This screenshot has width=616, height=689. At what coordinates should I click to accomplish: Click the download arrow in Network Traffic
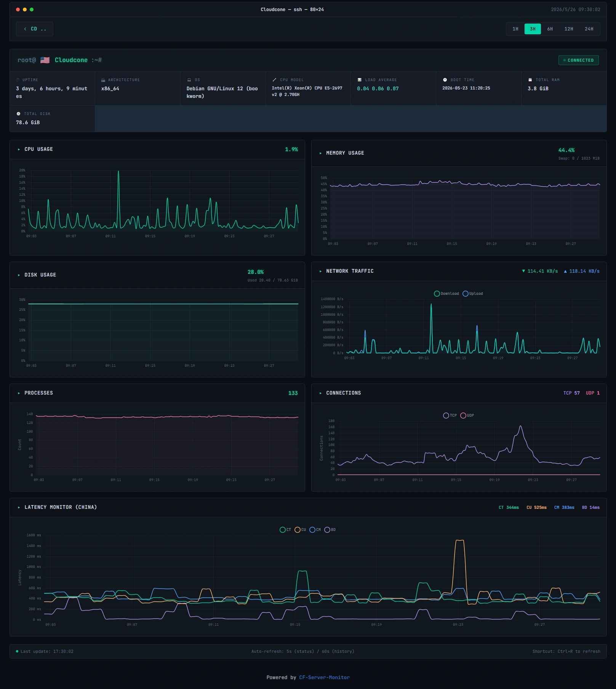click(523, 271)
